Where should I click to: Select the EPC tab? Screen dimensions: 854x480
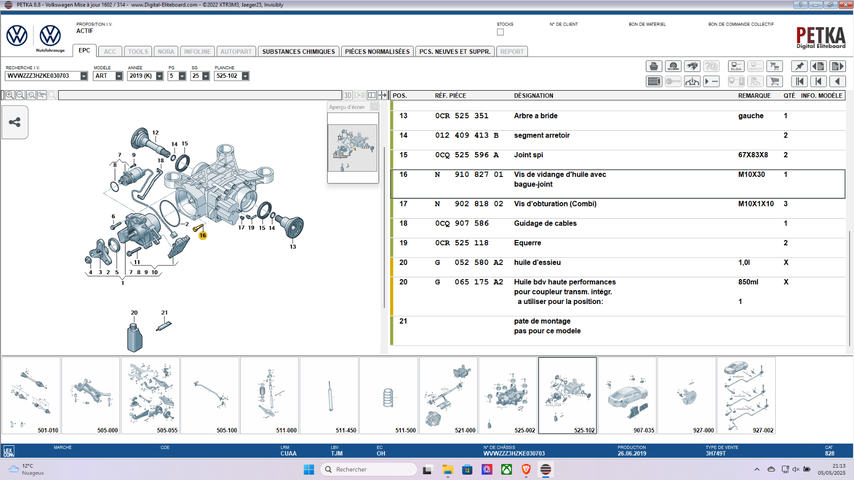tap(84, 51)
